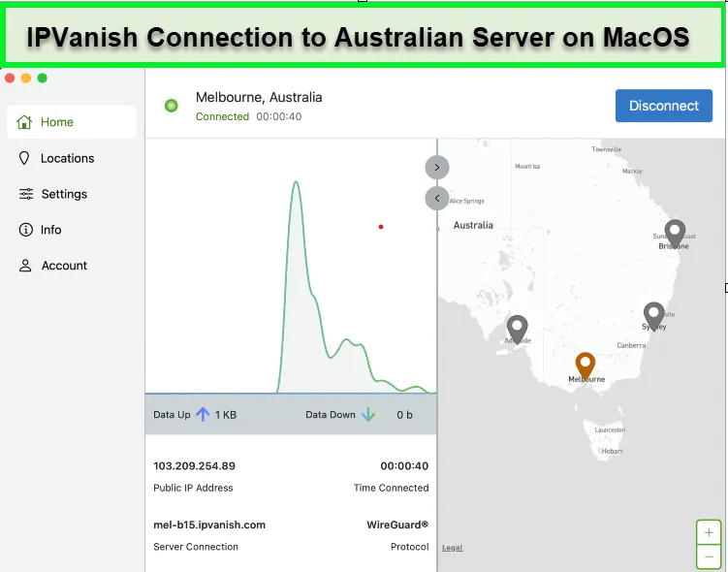Click the Mount Isa map label

(527, 166)
